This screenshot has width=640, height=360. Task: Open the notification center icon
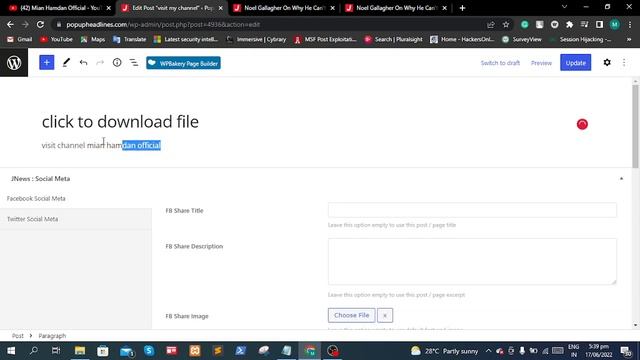pyautogui.click(x=625, y=351)
